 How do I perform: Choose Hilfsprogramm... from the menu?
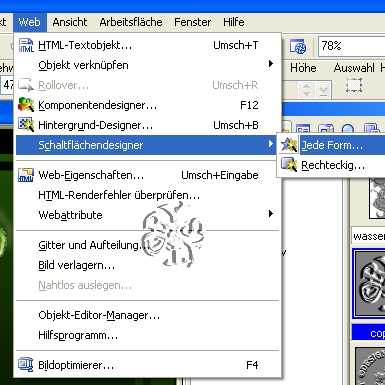tap(147, 335)
